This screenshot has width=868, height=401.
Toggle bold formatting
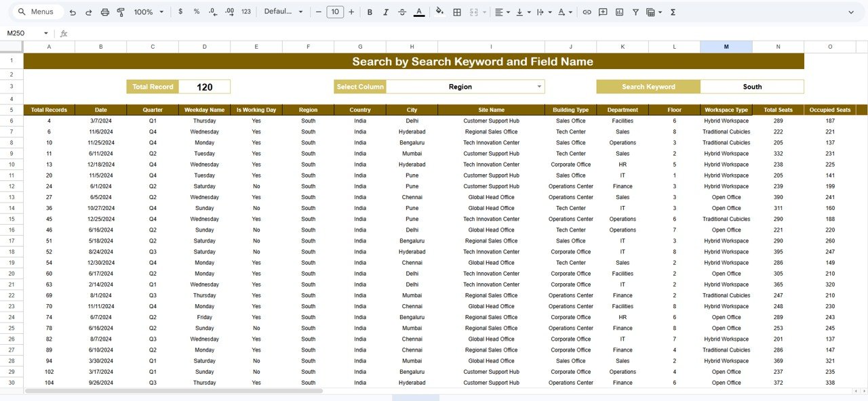point(370,12)
